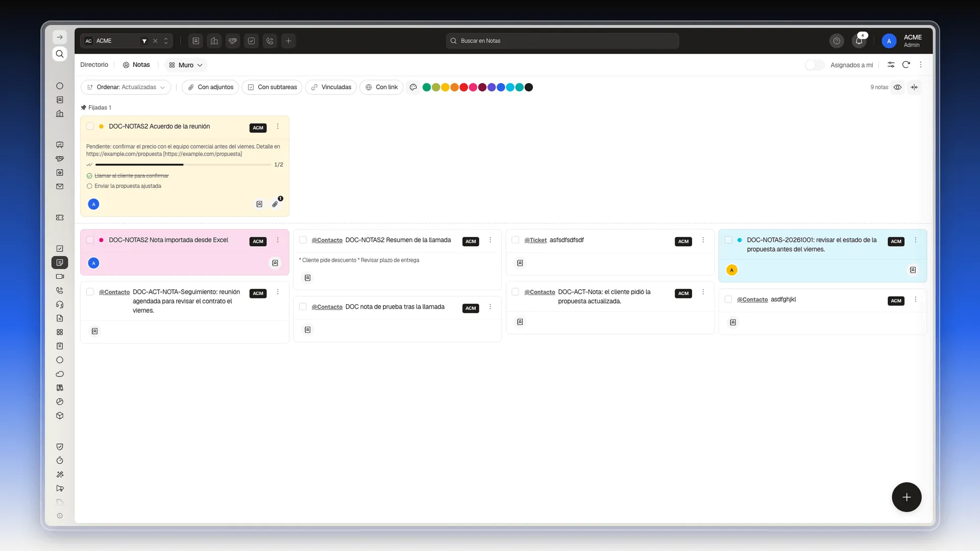This screenshot has height=551, width=980.
Task: Open the headset support icon in sidebar
Action: click(60, 305)
